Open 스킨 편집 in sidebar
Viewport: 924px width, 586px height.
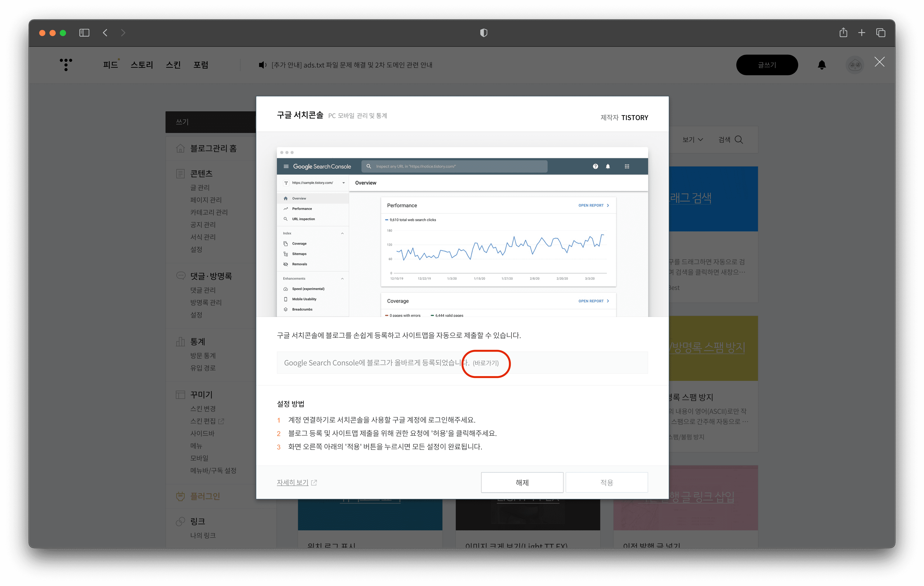[203, 421]
